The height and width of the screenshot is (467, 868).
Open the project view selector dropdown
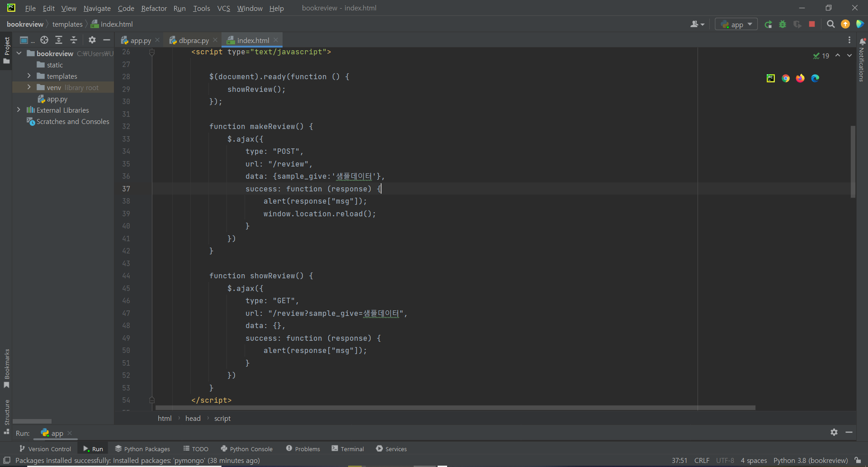pyautogui.click(x=27, y=40)
